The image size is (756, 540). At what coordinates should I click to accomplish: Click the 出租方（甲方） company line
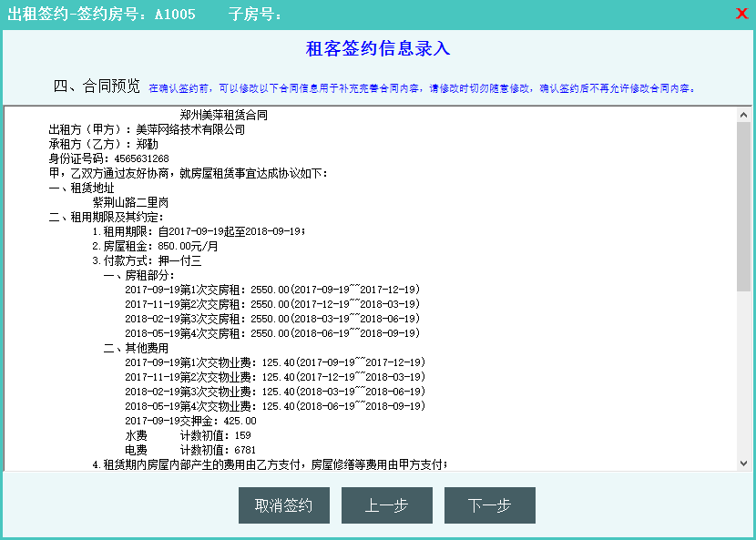[146, 130]
